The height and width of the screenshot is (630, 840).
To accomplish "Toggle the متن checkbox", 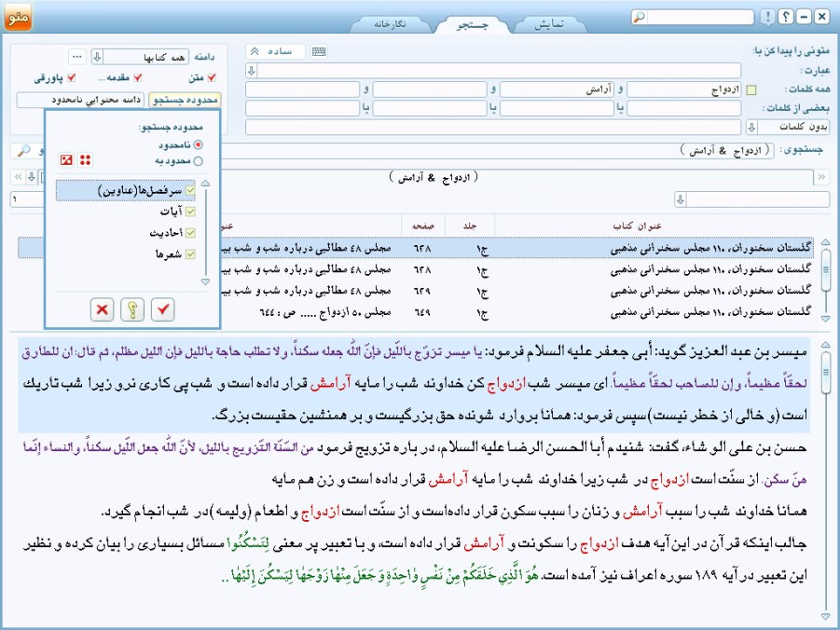I will pyautogui.click(x=212, y=77).
